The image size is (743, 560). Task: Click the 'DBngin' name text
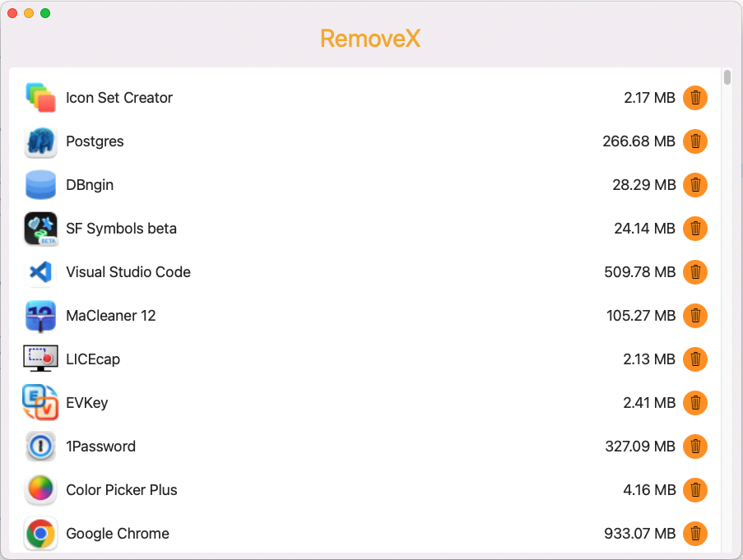pyautogui.click(x=90, y=185)
